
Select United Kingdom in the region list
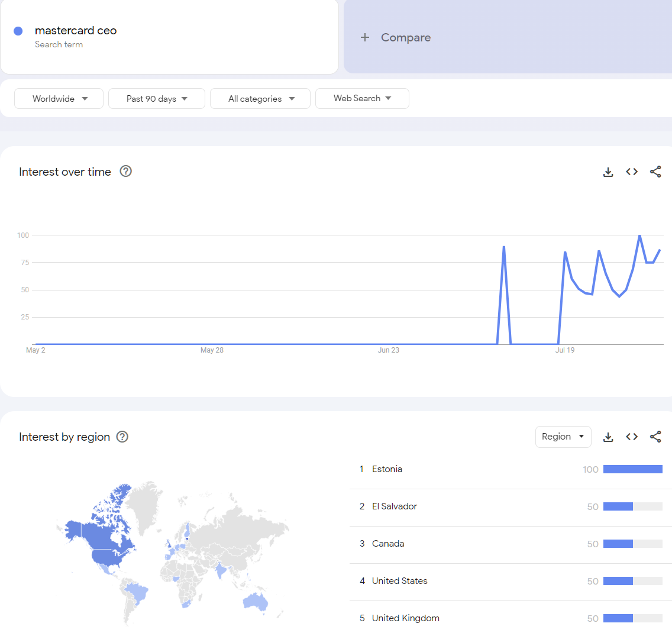coord(511,618)
